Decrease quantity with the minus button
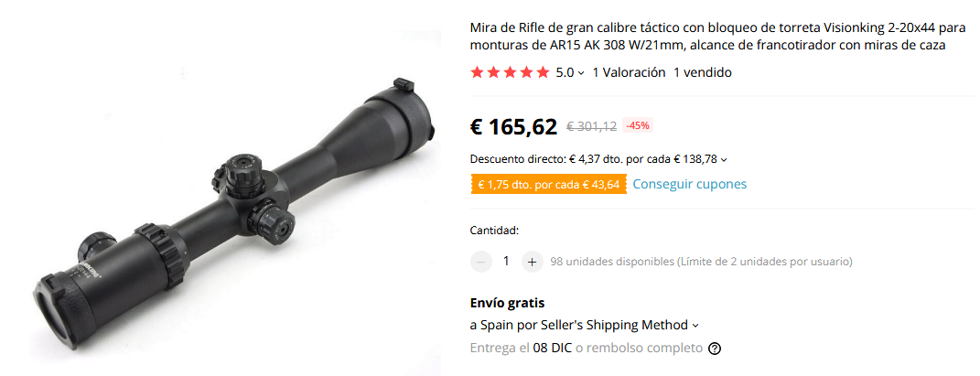This screenshot has width=980, height=376. (480, 262)
